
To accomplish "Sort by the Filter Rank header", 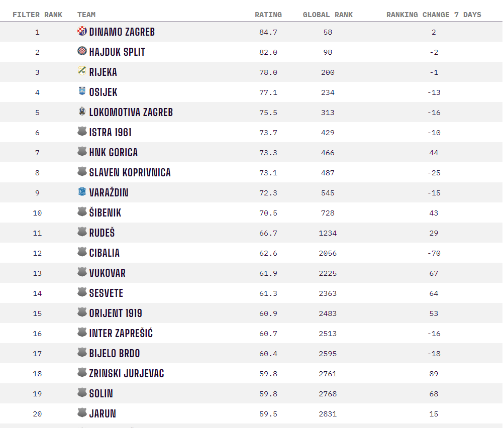I will (x=37, y=15).
